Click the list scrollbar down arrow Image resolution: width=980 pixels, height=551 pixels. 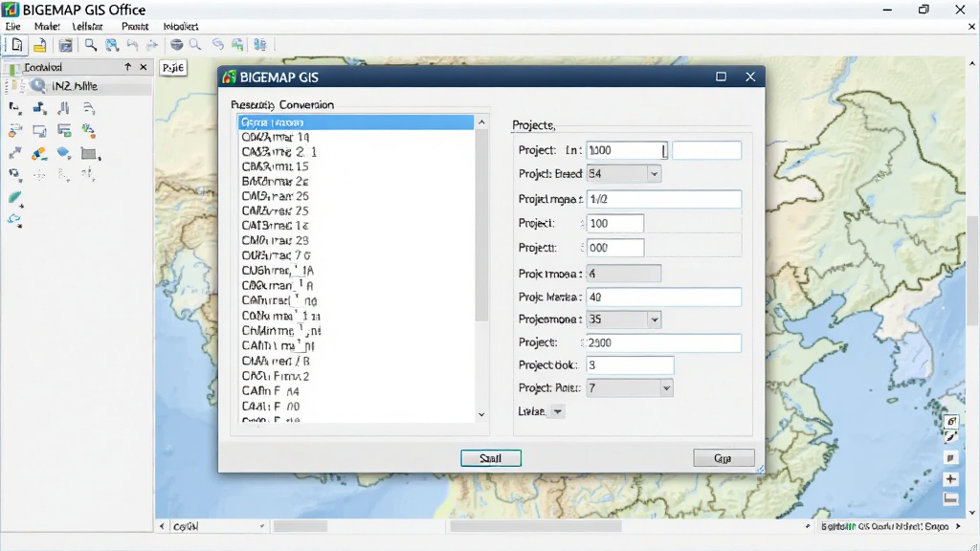coord(481,414)
